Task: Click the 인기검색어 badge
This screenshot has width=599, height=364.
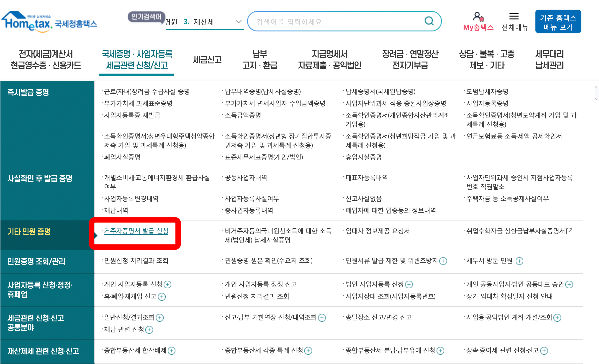Action: [x=146, y=17]
